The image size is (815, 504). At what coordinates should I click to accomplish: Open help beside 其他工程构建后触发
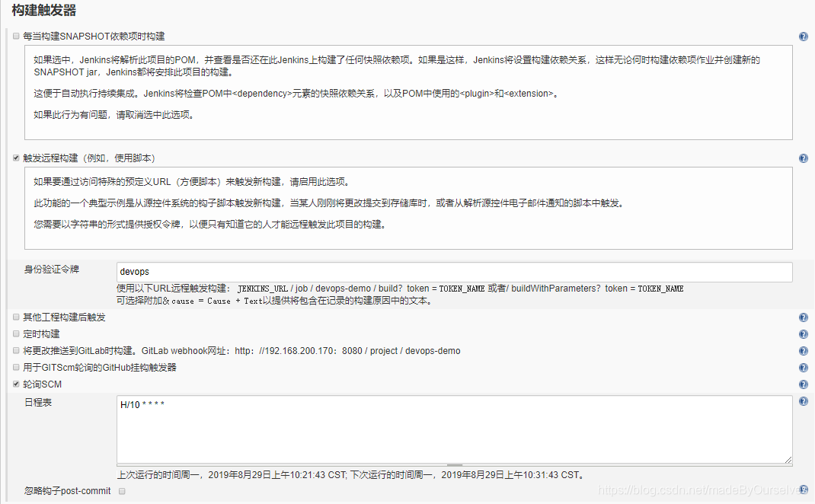coord(803,317)
